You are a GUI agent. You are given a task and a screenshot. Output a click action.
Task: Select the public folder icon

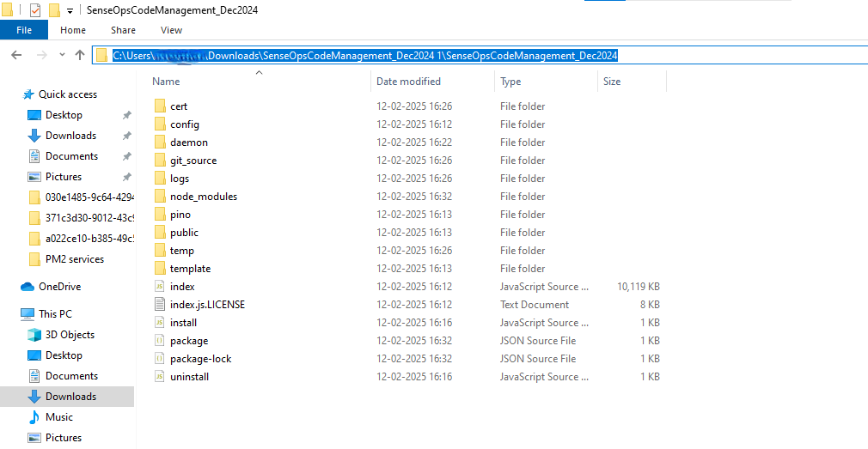[x=160, y=233]
